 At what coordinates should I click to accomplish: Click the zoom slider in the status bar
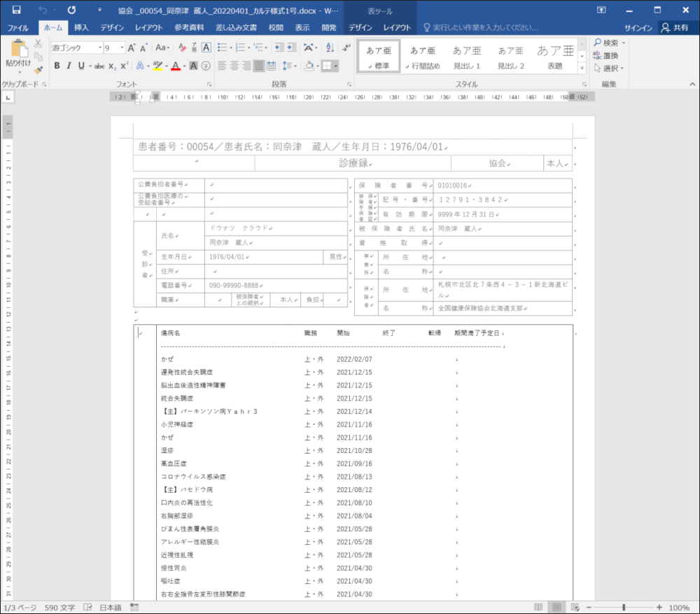pyautogui.click(x=623, y=607)
